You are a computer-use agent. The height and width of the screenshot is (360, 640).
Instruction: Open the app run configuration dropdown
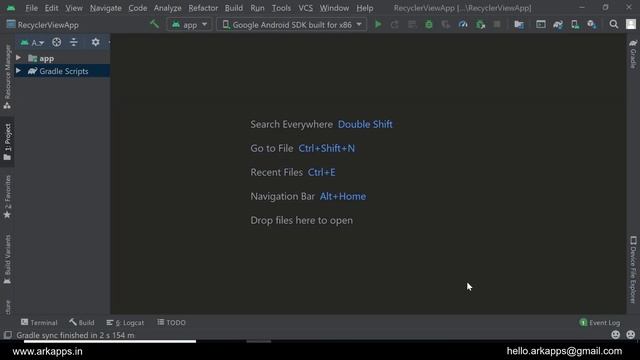pos(189,24)
